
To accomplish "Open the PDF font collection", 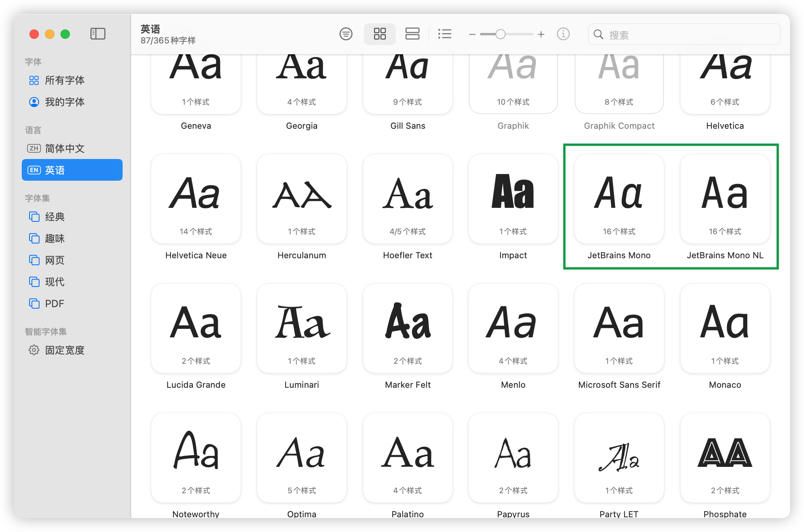I will [x=54, y=304].
